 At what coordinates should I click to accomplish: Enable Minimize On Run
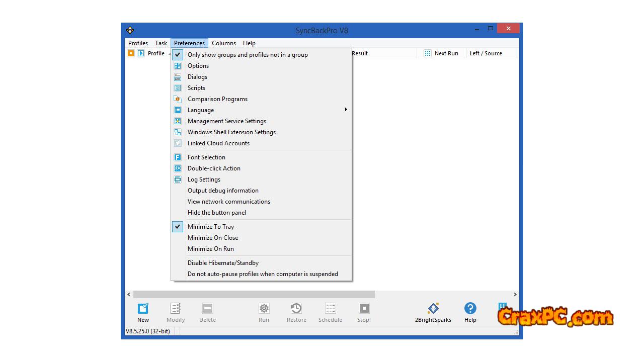(262, 249)
